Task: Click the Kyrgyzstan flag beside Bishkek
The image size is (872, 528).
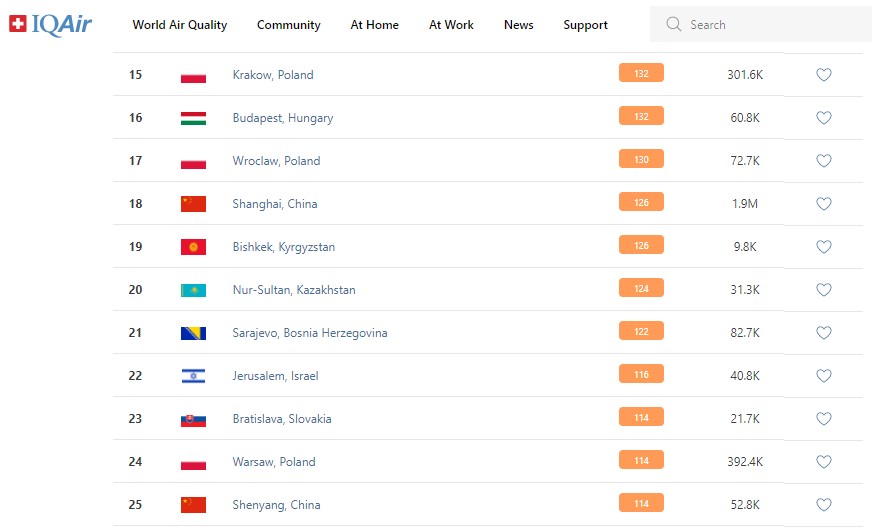Action: coord(193,247)
